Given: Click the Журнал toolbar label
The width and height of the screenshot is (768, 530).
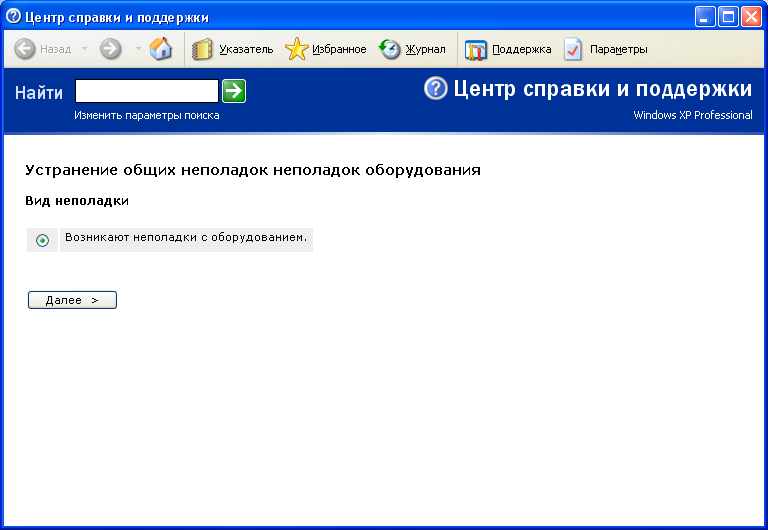Looking at the screenshot, I should [425, 49].
